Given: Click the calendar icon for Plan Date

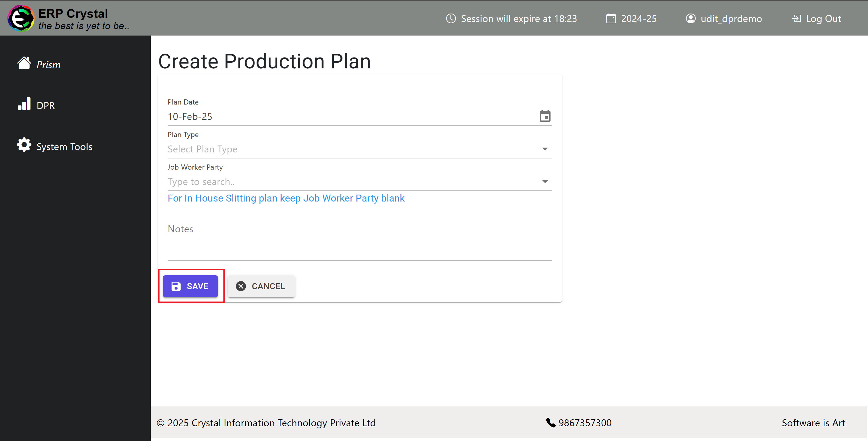Looking at the screenshot, I should click(544, 116).
